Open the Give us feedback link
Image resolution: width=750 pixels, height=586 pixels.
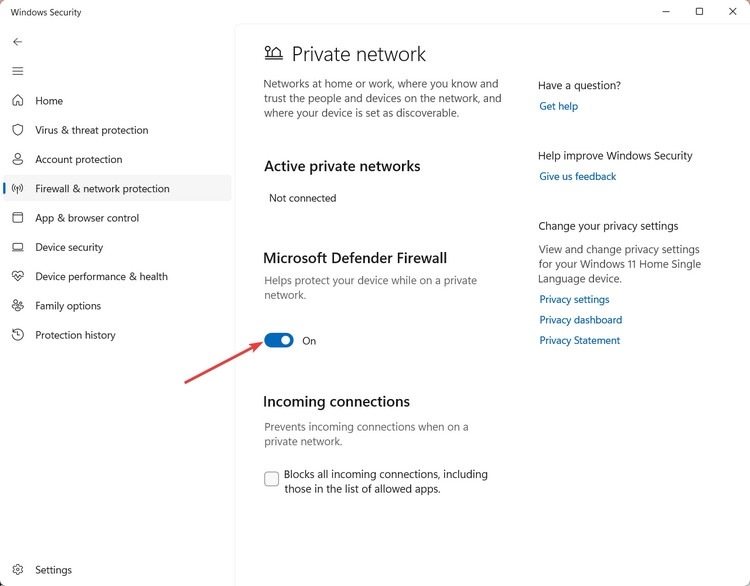click(577, 177)
